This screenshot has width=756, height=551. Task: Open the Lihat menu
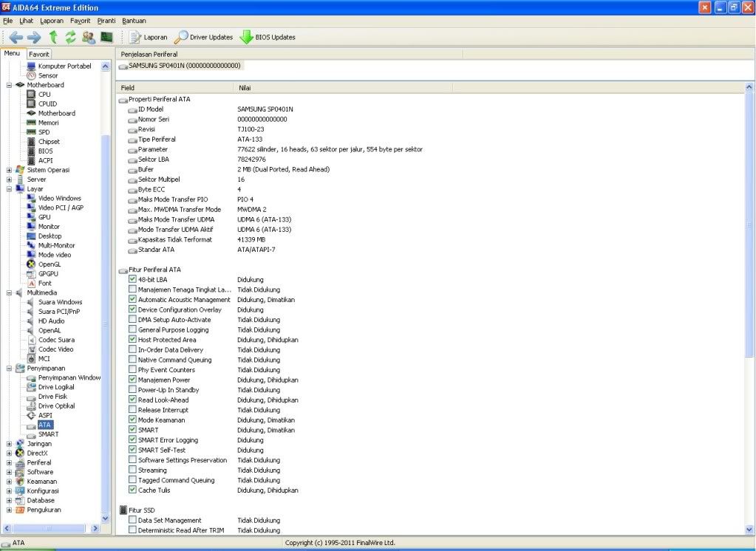click(x=26, y=21)
